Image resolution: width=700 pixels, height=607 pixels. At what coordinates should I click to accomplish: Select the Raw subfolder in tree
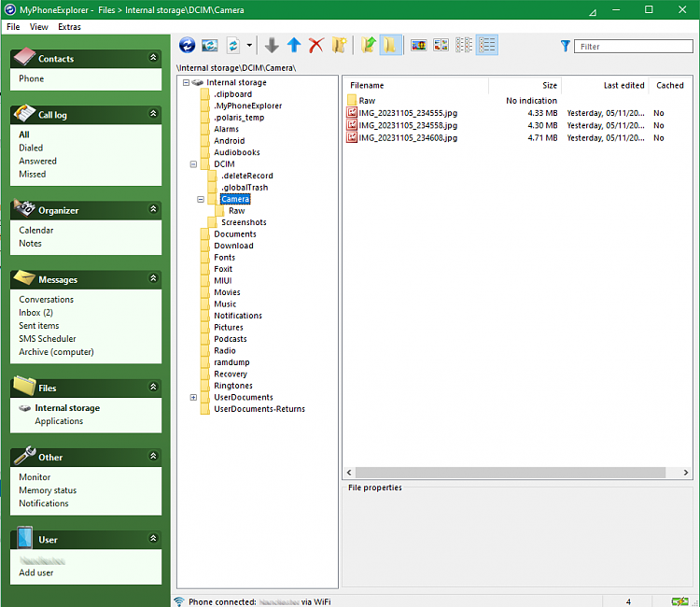click(x=237, y=211)
